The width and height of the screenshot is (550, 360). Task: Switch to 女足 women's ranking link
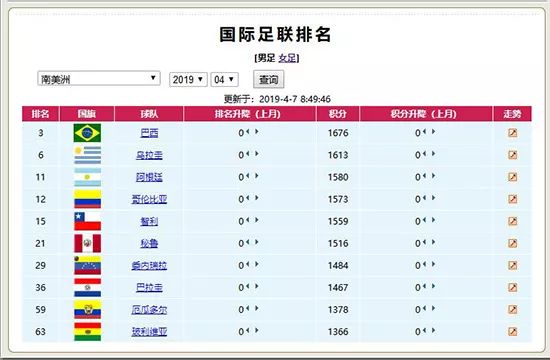coord(288,58)
